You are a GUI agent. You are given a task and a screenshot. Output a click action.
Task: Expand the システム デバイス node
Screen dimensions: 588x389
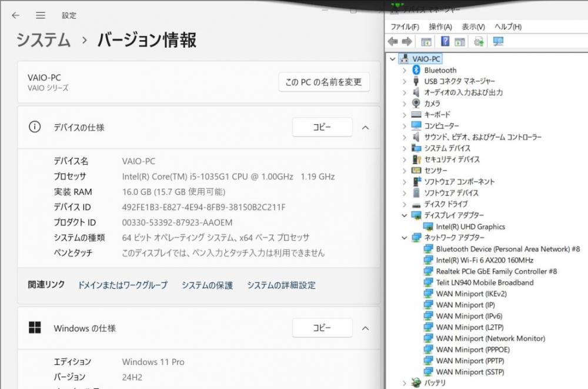pos(405,148)
